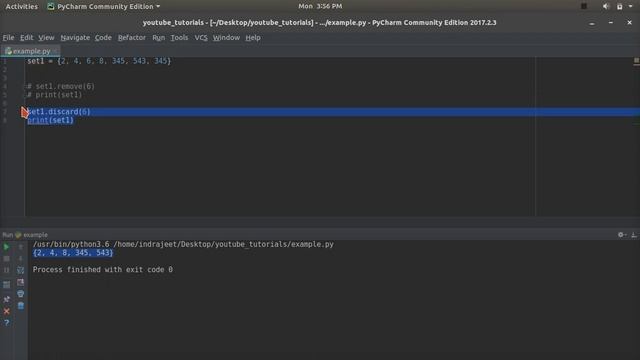Open the Window menu
Viewport: 640px width, 360px height.
click(x=226, y=38)
